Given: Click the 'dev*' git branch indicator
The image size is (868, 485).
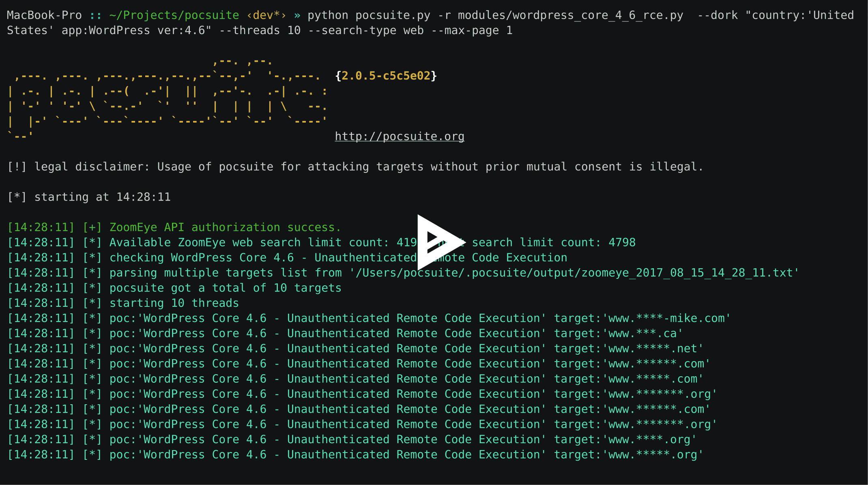Looking at the screenshot, I should [x=266, y=15].
